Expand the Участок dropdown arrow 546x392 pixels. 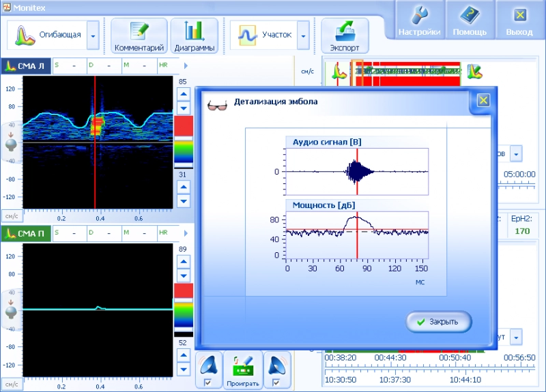click(302, 35)
